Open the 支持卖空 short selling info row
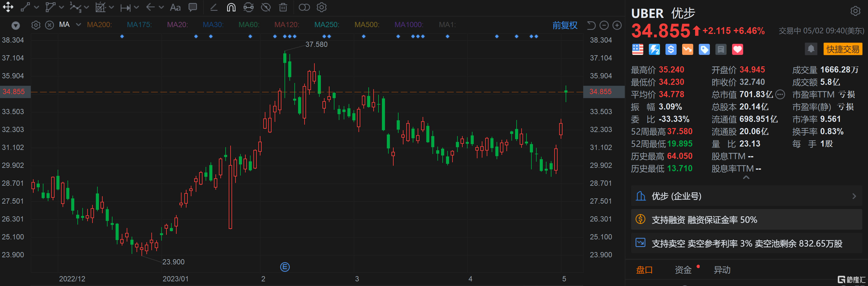This screenshot has height=286, width=868. click(x=746, y=243)
